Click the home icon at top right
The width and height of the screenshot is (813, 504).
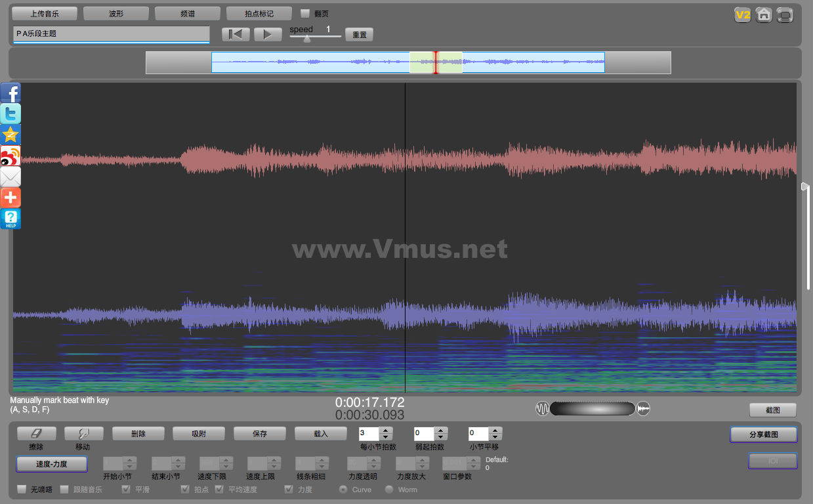pyautogui.click(x=763, y=14)
